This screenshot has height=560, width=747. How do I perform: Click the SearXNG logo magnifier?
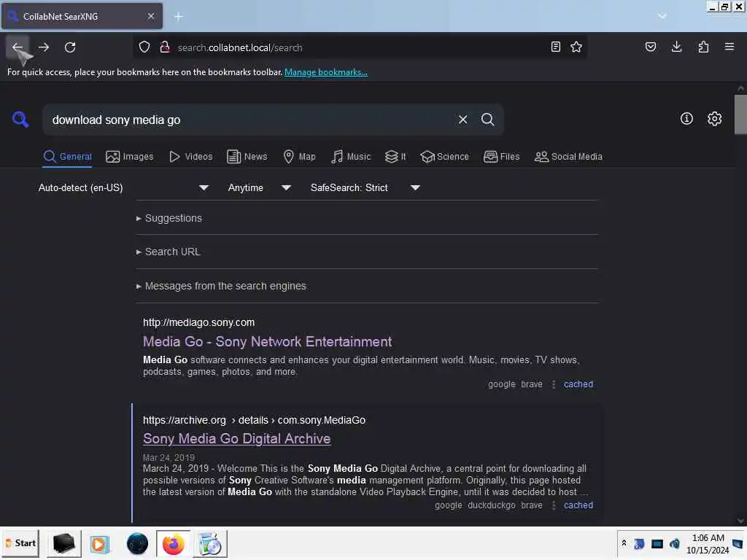[20, 119]
